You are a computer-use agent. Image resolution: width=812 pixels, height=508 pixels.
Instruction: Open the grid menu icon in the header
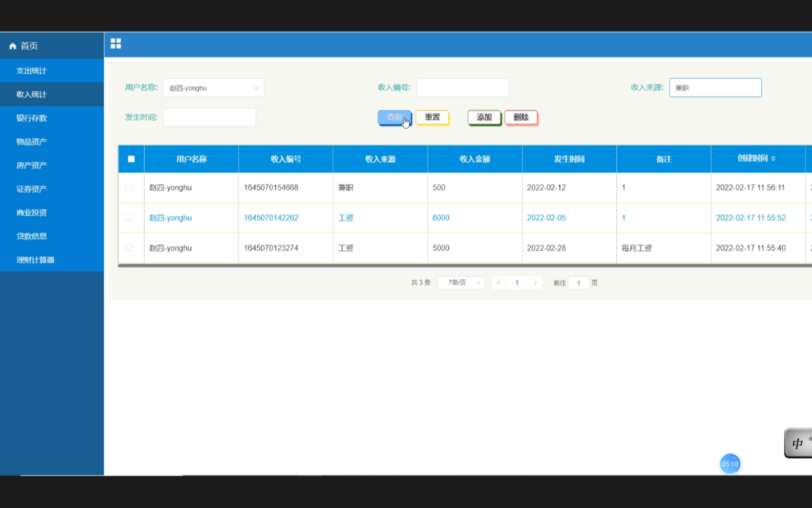pos(116,44)
